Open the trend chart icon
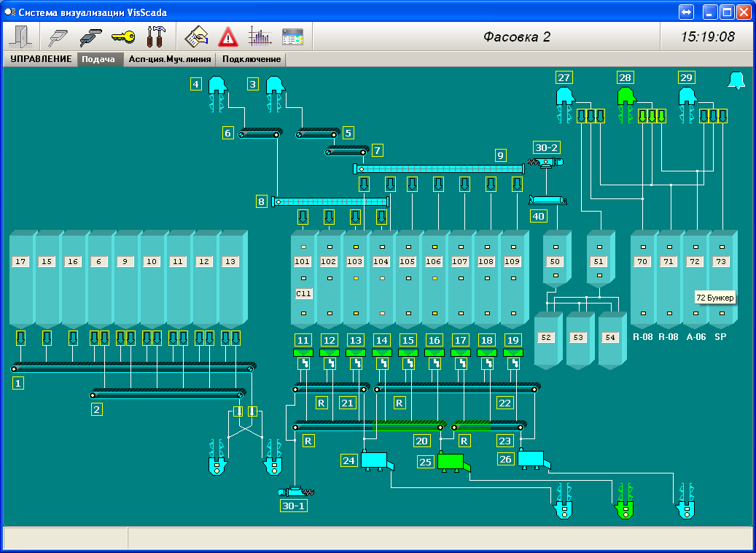The height and width of the screenshot is (553, 756). coord(260,36)
